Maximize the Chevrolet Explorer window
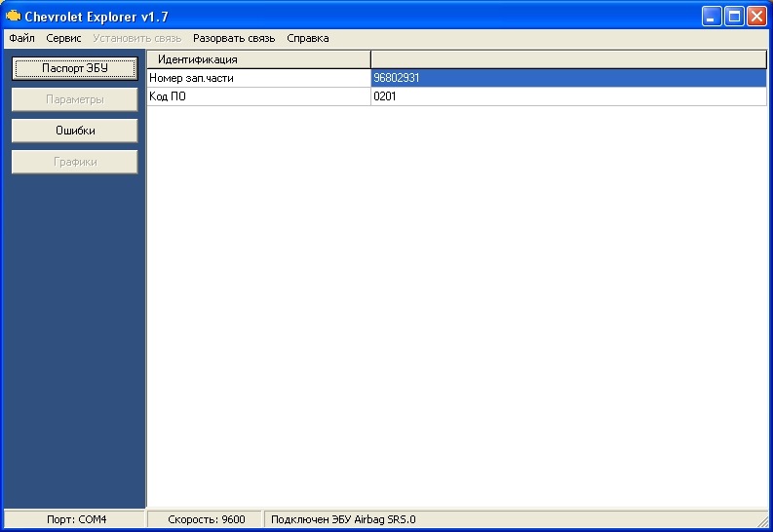The height and width of the screenshot is (532, 773). tap(734, 17)
